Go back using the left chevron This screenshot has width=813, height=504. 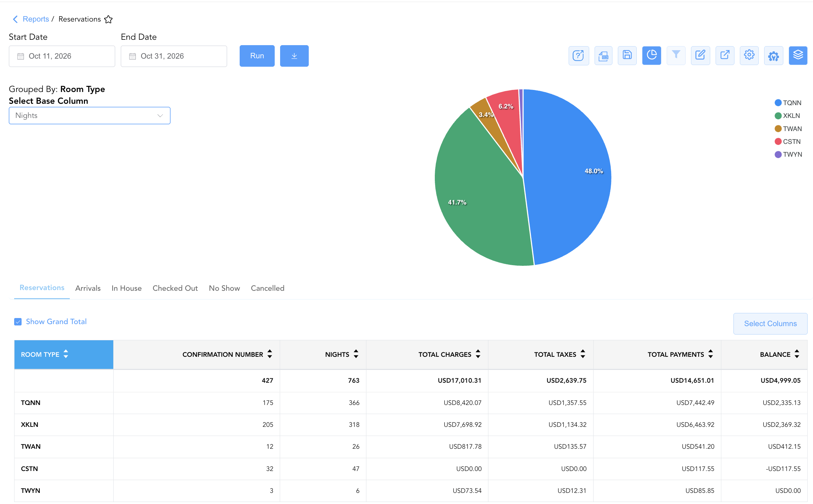[x=15, y=19]
